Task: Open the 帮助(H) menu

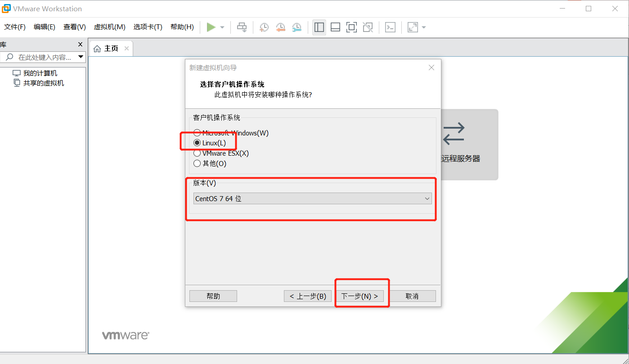Action: [182, 27]
